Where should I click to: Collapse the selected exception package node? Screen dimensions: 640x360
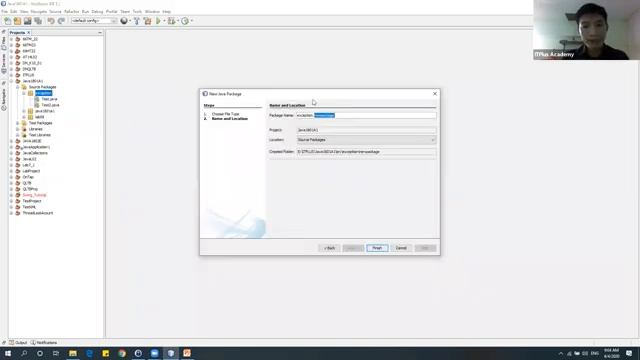pos(24,93)
